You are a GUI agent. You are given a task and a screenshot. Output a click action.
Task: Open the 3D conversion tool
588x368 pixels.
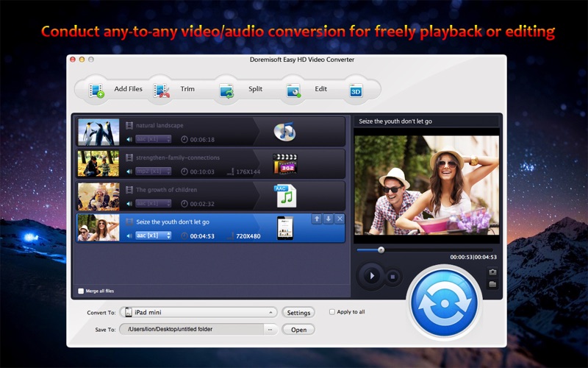pyautogui.click(x=356, y=91)
